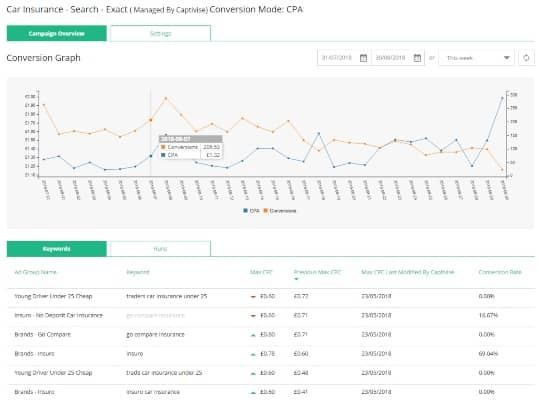The image size is (539, 400).
Task: Sort by the Max CPC column header
Action: 261,272
